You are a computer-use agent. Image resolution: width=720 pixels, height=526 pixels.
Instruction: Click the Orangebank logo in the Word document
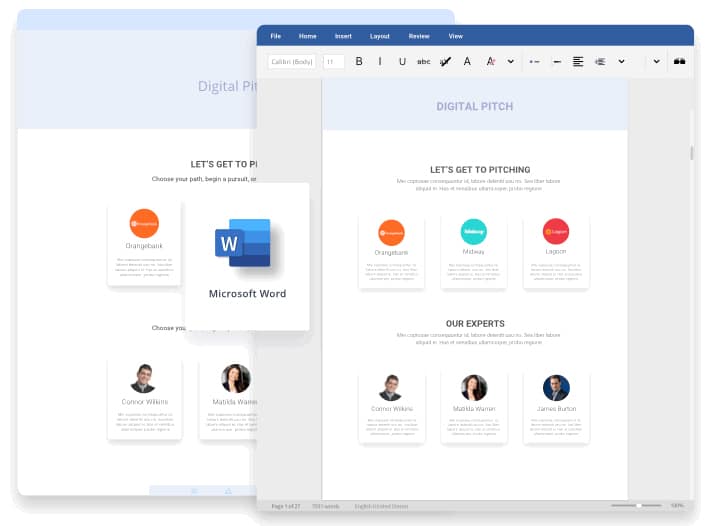point(391,233)
